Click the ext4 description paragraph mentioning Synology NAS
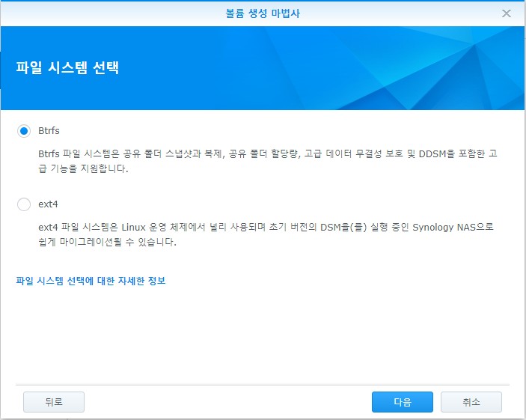 [266, 234]
